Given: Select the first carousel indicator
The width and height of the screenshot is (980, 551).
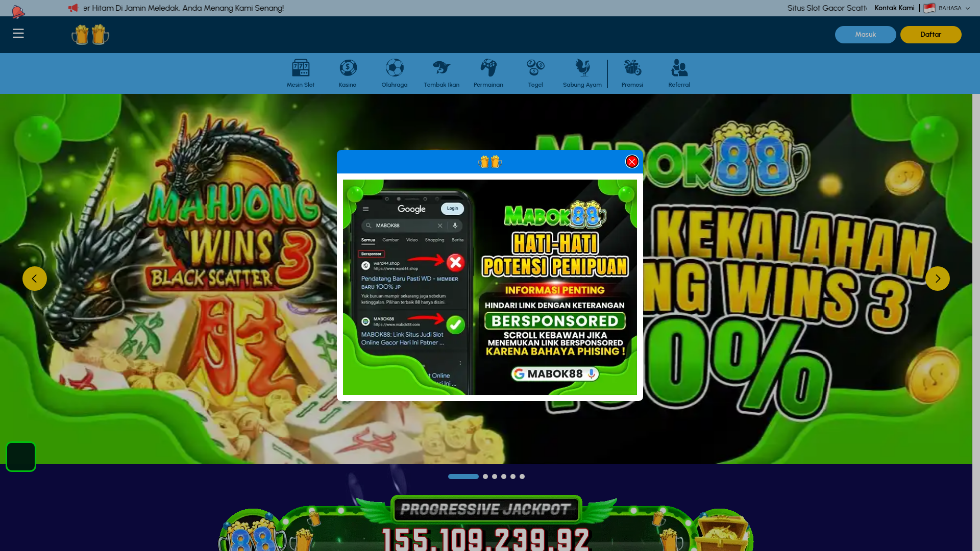Looking at the screenshot, I should 463,477.
